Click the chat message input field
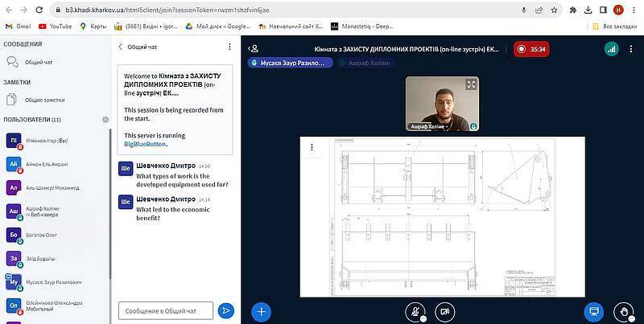 tap(166, 310)
